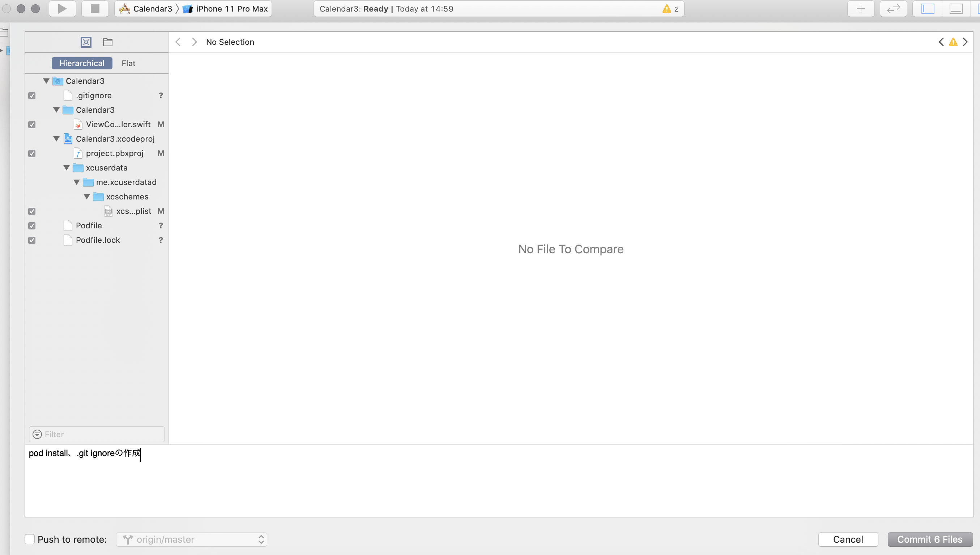980x555 pixels.
Task: Click the root Calendar3 repository icon
Action: [58, 81]
